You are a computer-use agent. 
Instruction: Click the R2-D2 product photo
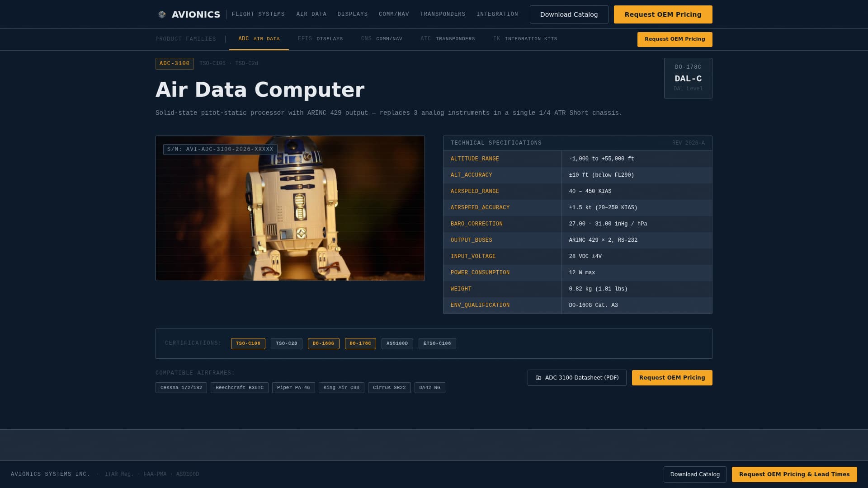click(x=290, y=207)
